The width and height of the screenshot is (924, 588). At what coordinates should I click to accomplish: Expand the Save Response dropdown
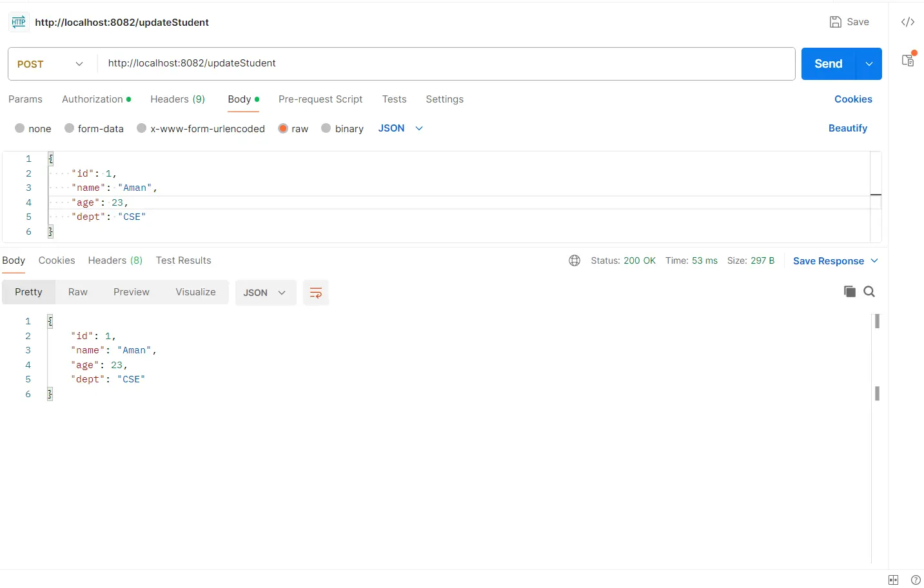[836, 260]
